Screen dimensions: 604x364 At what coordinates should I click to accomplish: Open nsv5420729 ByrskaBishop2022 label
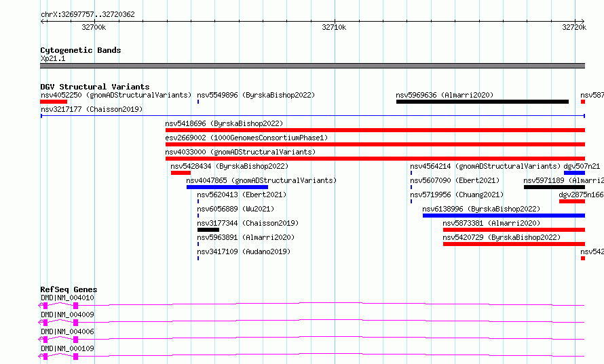tap(502, 237)
